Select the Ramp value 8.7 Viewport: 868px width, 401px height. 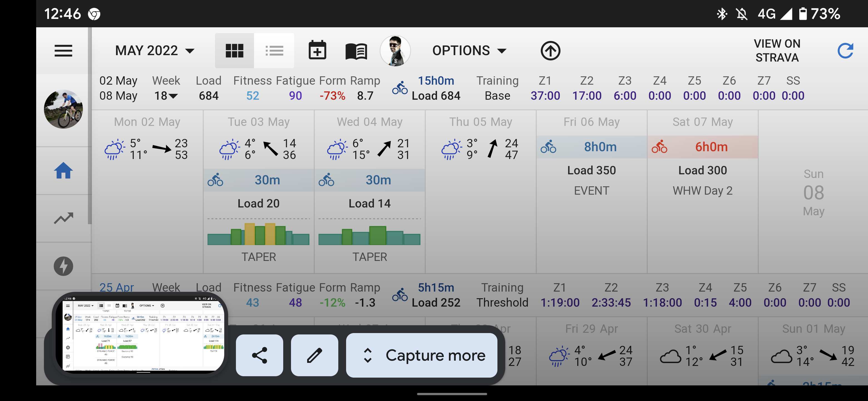(x=365, y=96)
